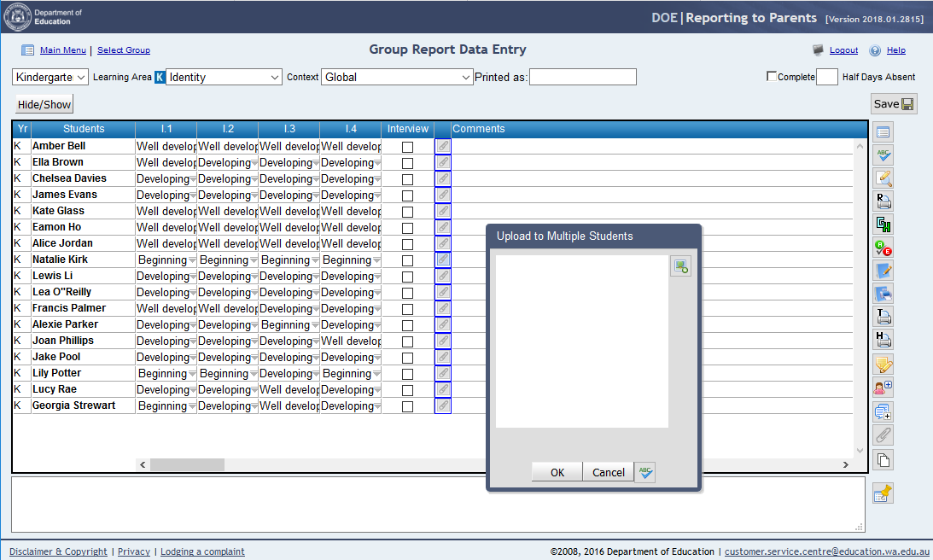Click the add student icon in sidebar
This screenshot has height=560, width=933.
(x=883, y=388)
